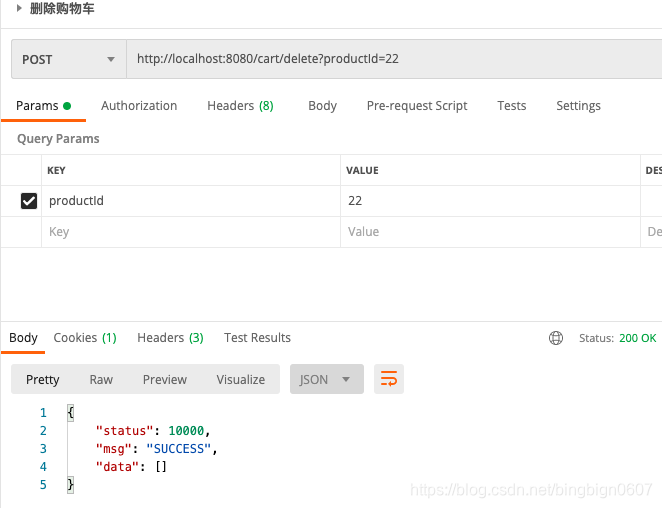662x508 pixels.
Task: Click the "data": [] response line
Action: [131, 467]
